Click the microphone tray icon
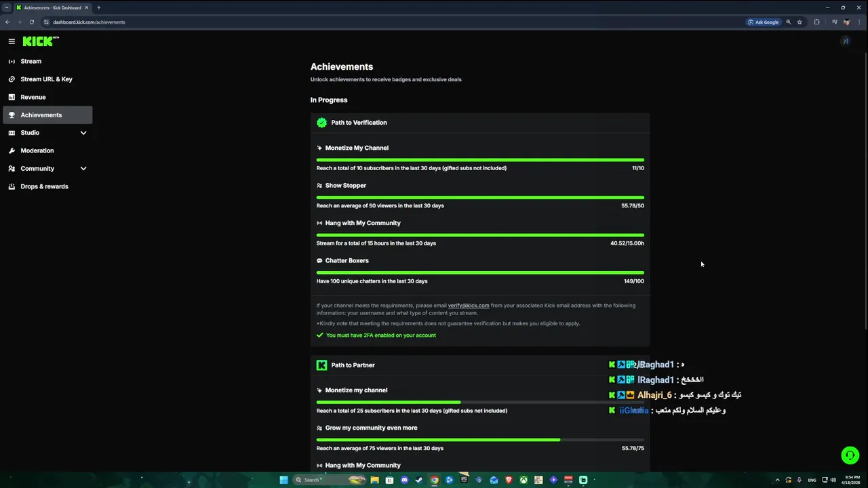Image resolution: width=868 pixels, height=488 pixels. tap(800, 480)
